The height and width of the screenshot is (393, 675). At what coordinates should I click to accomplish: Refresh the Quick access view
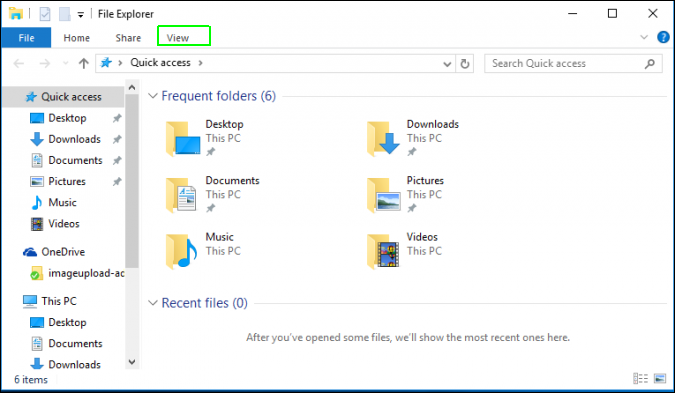click(464, 64)
